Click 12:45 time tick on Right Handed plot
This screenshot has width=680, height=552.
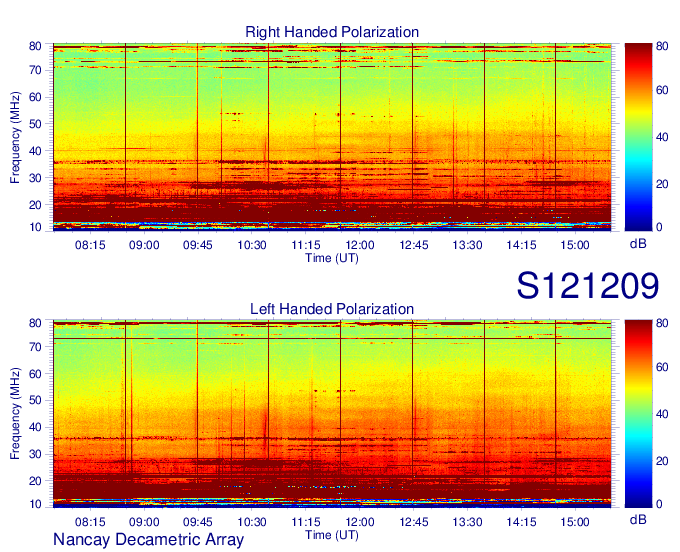[x=414, y=245]
